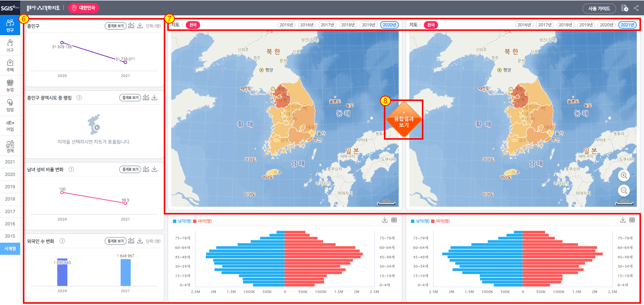Switch left map to 2015년
644x305 pixels.
(x=286, y=25)
